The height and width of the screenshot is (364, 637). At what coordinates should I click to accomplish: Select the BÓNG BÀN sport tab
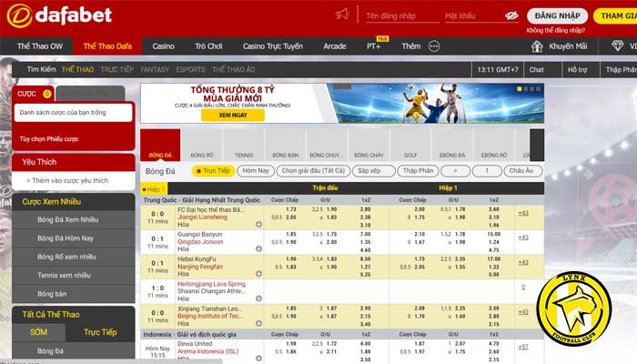pos(285,146)
